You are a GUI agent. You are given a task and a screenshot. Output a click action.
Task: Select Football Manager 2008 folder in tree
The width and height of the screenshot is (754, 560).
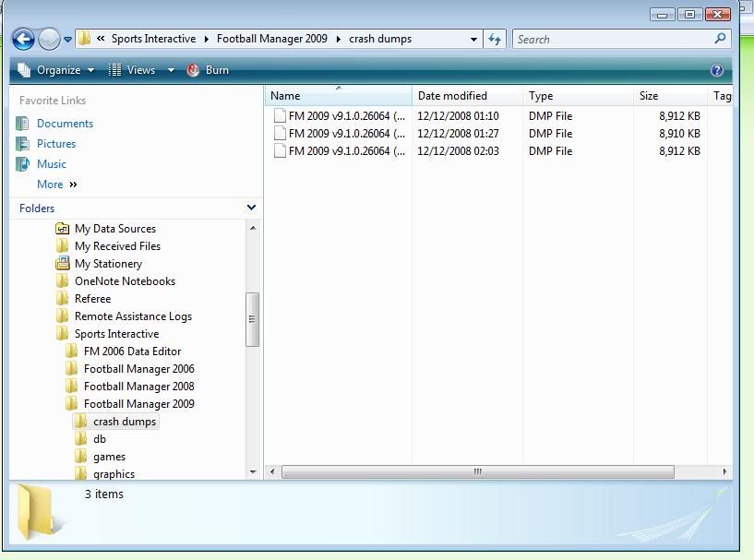point(139,387)
